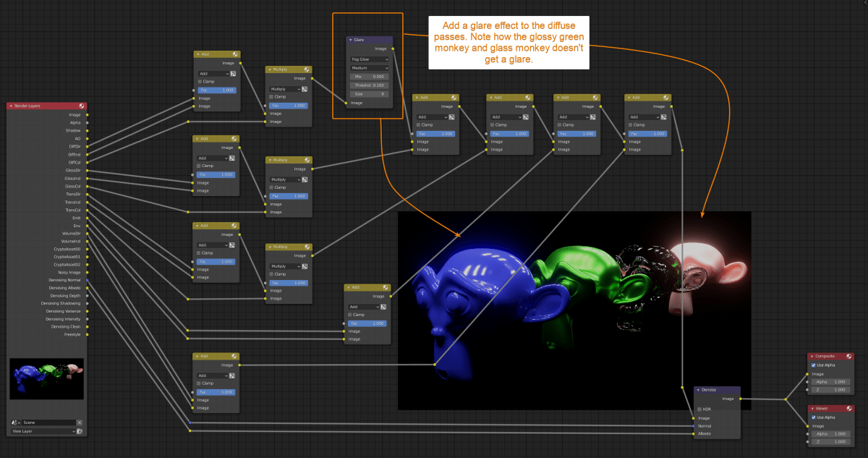Collapse the Render Layers node with its triangle
The image size is (868, 458).
(11, 106)
